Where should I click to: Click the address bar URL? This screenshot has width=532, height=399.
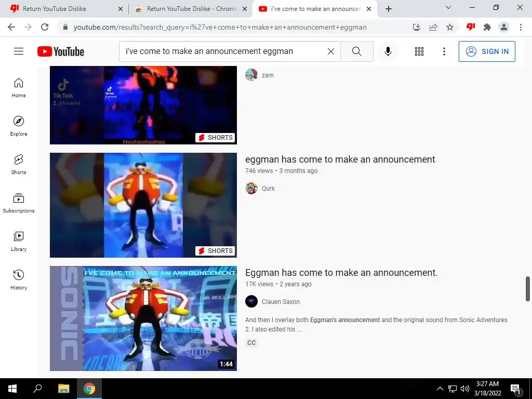[x=220, y=27]
